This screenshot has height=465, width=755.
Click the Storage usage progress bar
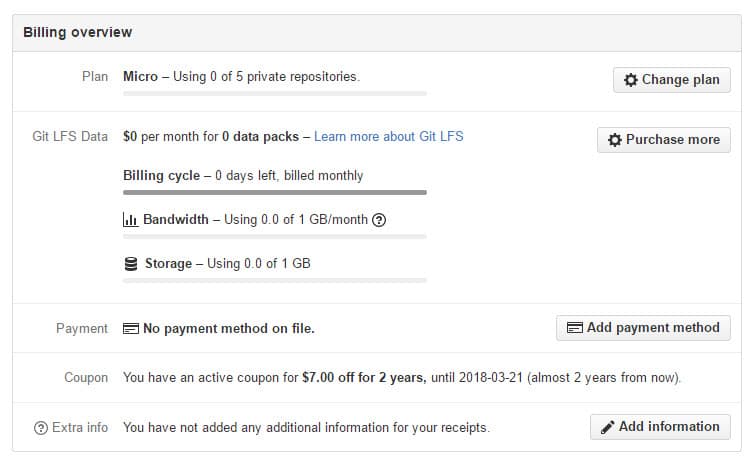274,281
